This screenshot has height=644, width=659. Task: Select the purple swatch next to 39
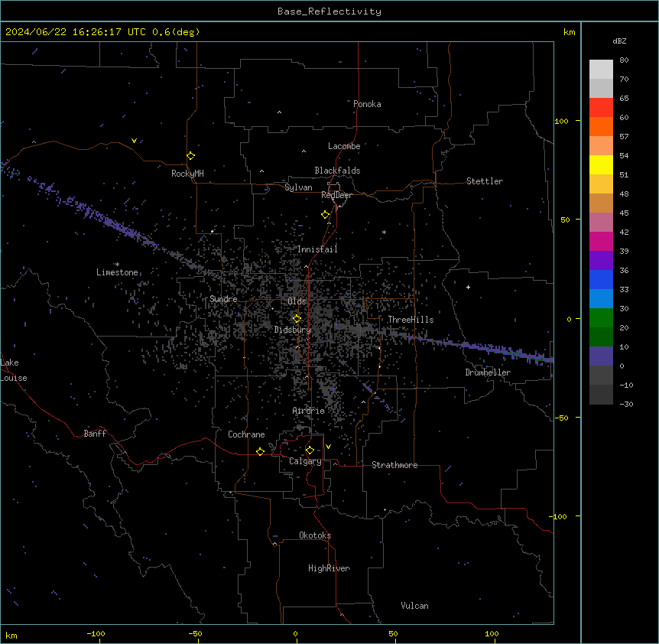[601, 261]
